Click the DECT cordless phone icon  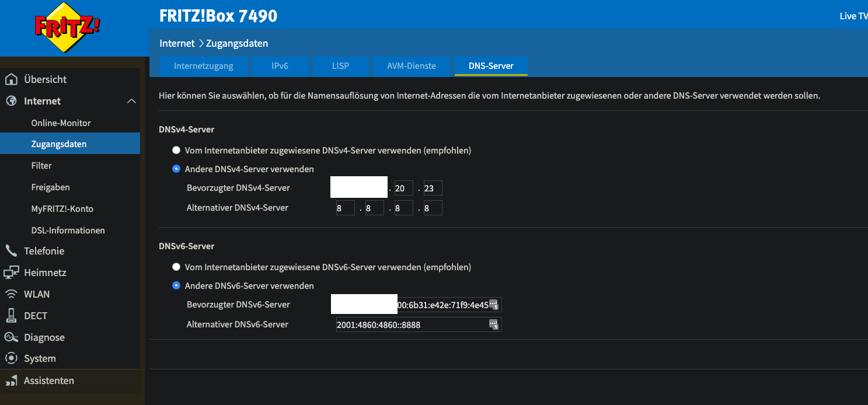[11, 316]
